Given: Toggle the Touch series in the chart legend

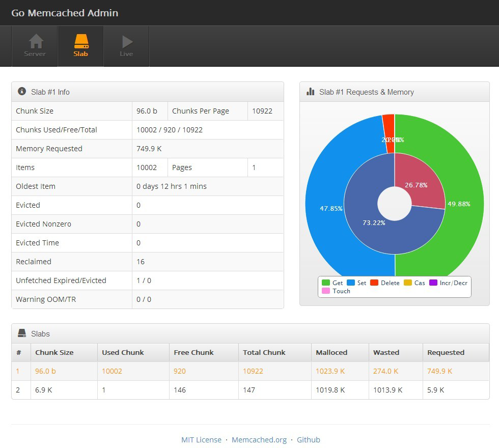Looking at the screenshot, I should click(339, 291).
